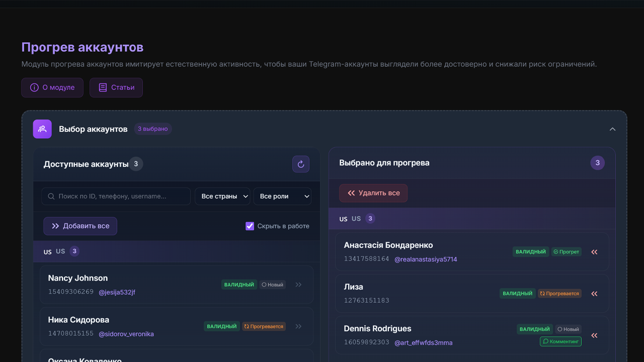Remove Dennis Rodrigues from selected list
The height and width of the screenshot is (362, 644).
click(594, 335)
